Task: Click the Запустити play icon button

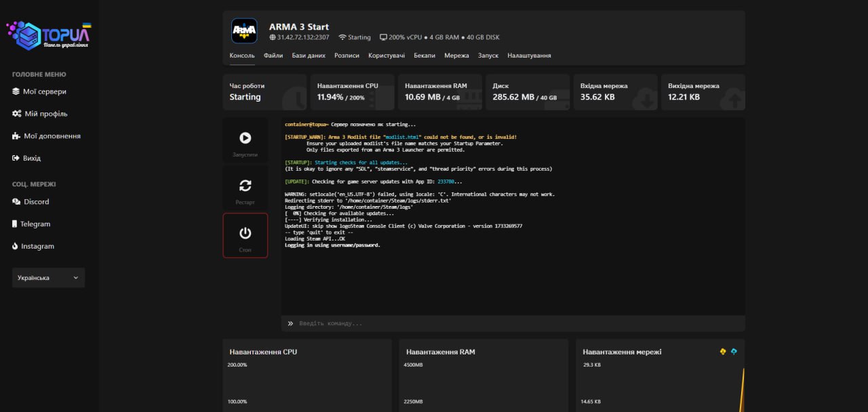Action: tap(245, 138)
